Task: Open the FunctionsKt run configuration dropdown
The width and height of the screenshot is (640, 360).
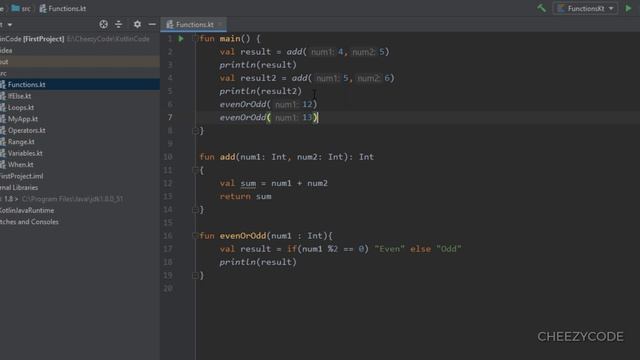Action: pyautogui.click(x=585, y=8)
